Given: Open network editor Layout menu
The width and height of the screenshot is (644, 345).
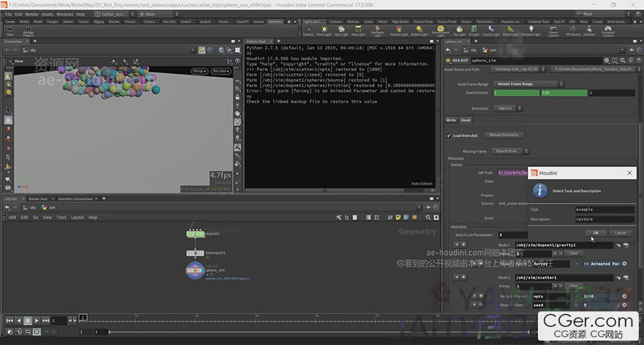Looking at the screenshot, I should (x=78, y=217).
